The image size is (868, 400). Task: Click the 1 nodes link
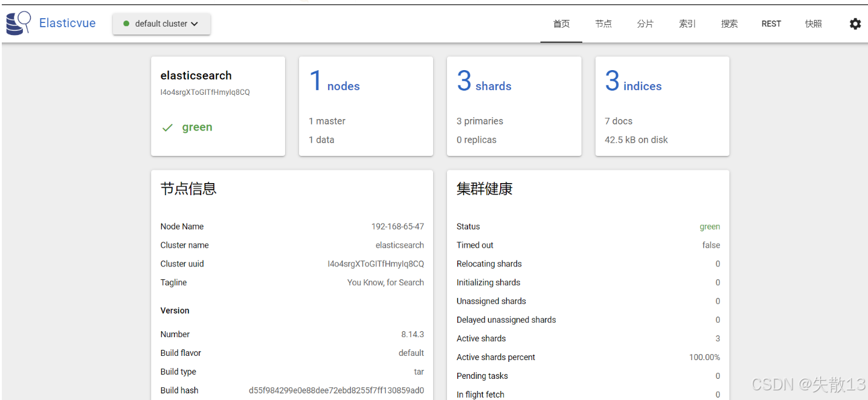(334, 81)
